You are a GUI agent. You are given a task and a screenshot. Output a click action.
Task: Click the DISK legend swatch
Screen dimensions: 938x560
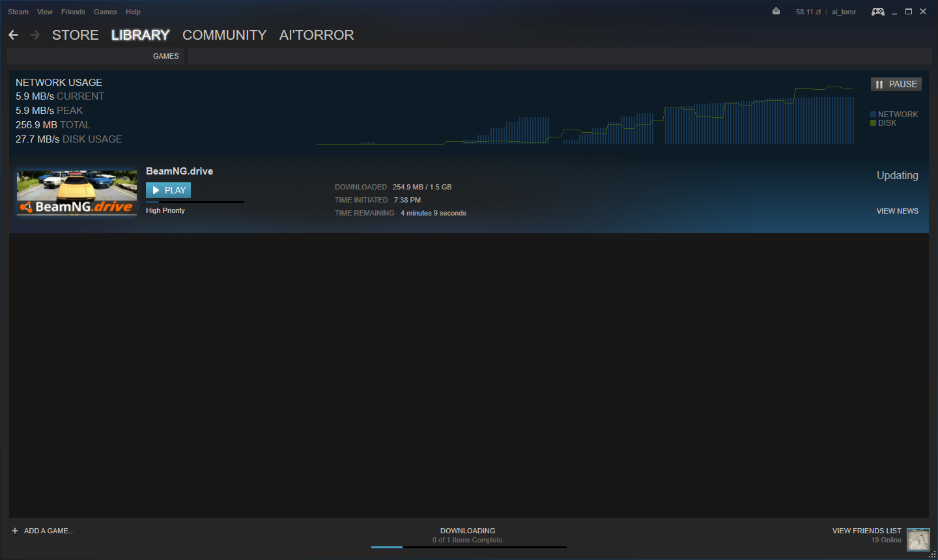[x=873, y=123]
